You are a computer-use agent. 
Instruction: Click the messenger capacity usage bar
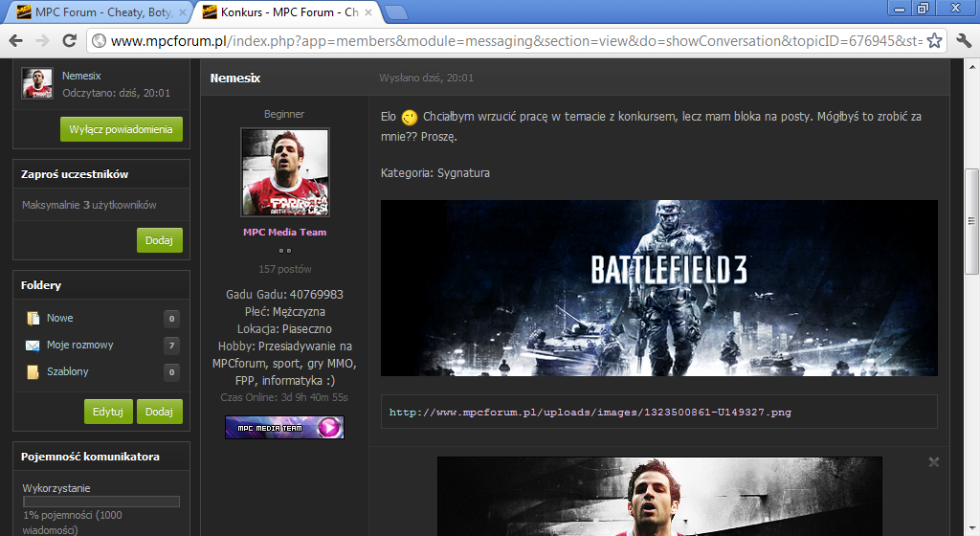(x=101, y=502)
